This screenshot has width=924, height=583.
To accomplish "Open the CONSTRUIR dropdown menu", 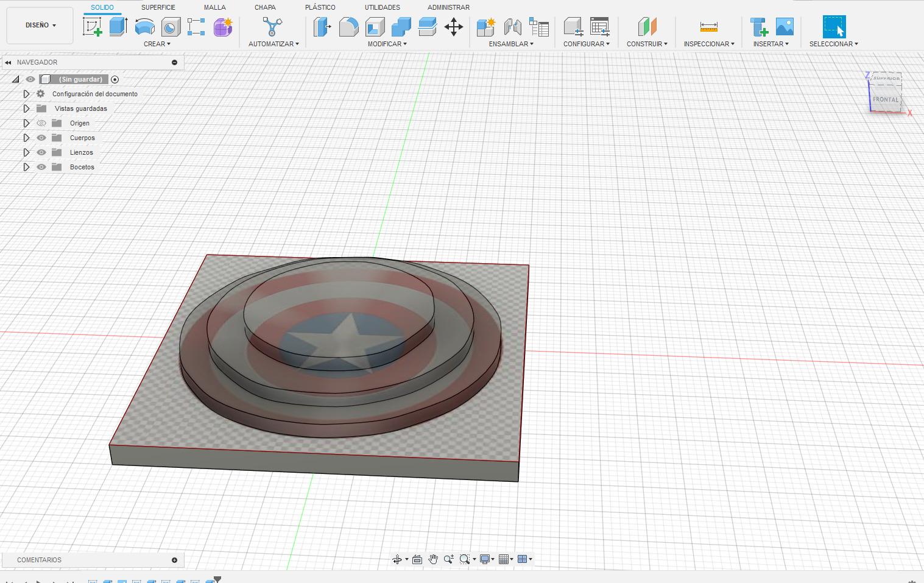I will (x=647, y=44).
